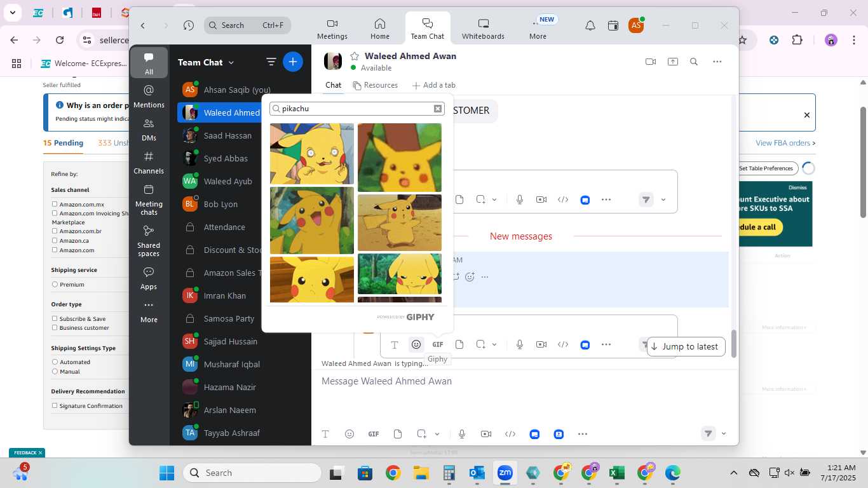Check Business customer order type
The height and width of the screenshot is (488, 868).
point(55,327)
